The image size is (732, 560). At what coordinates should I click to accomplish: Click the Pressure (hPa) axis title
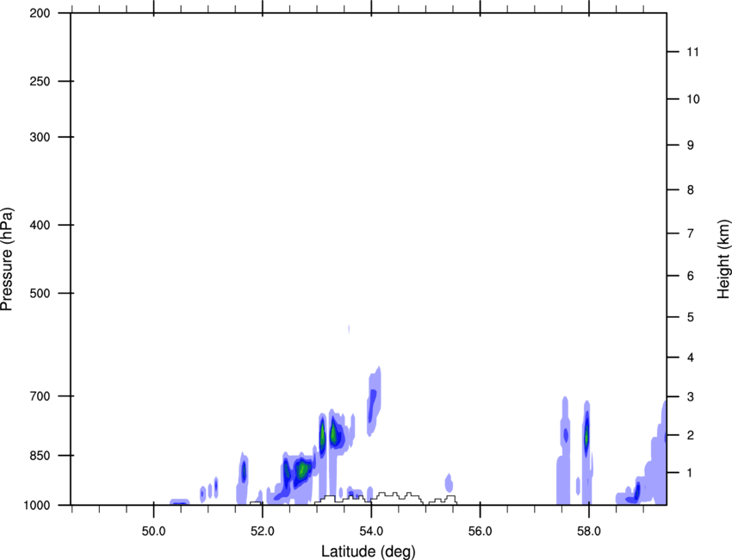tap(7, 258)
